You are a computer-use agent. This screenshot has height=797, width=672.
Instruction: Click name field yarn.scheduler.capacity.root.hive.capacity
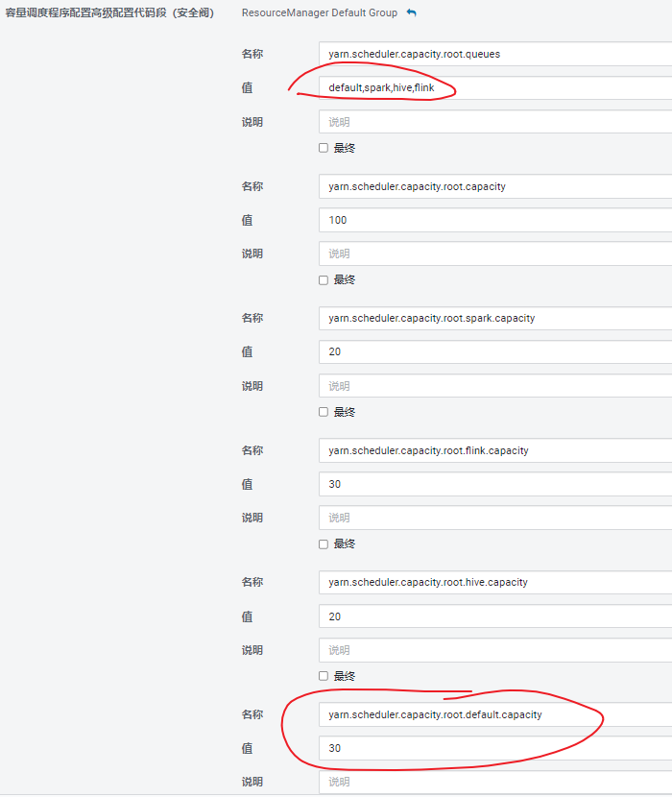pos(495,582)
